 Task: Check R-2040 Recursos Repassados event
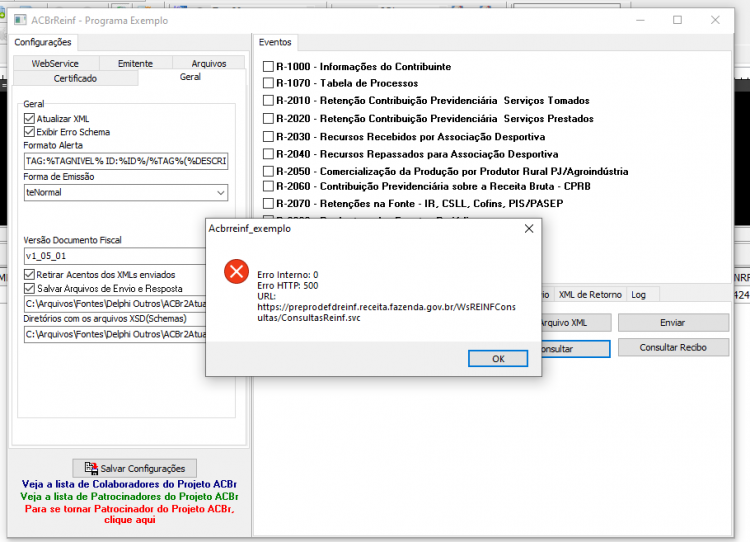pos(268,154)
